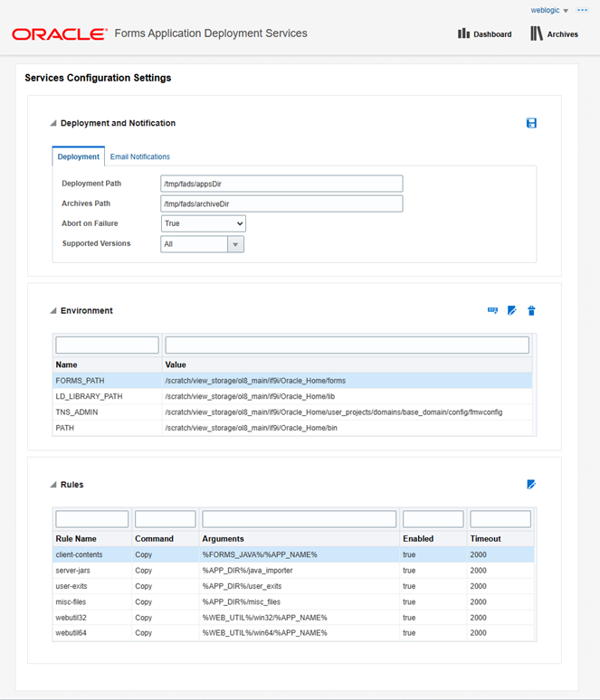Click the edit icon in Environment section
Image resolution: width=600 pixels, height=700 pixels.
point(512,310)
